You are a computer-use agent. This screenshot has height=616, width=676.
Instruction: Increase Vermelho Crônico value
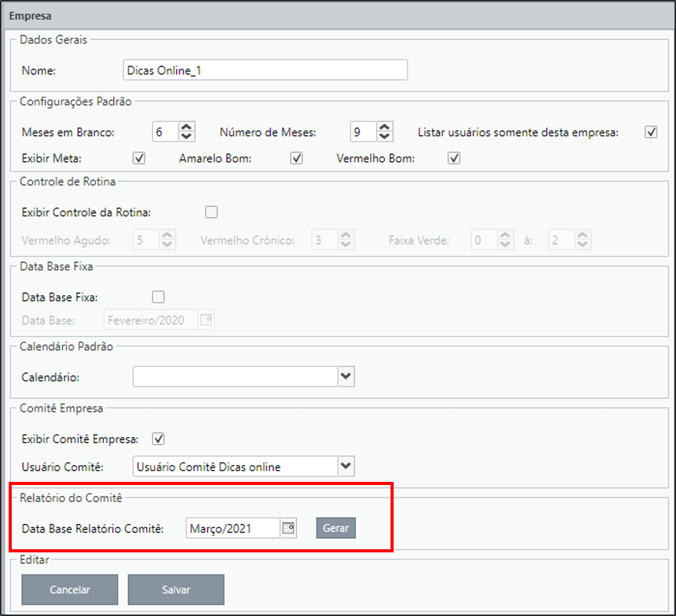point(346,235)
